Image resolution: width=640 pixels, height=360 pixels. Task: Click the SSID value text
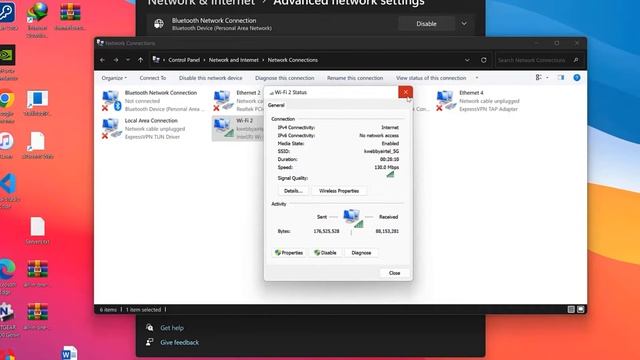click(381, 151)
